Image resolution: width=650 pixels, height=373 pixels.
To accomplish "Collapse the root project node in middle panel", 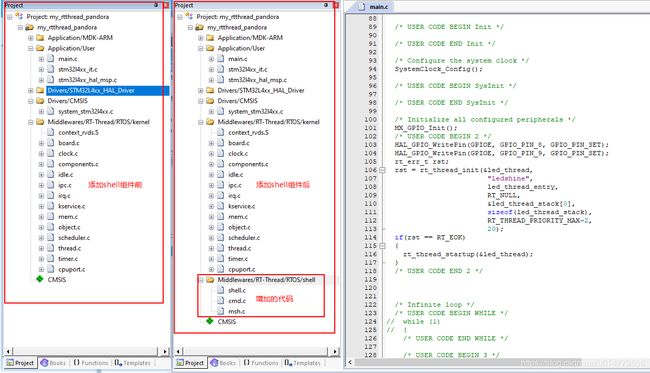I will click(x=179, y=17).
